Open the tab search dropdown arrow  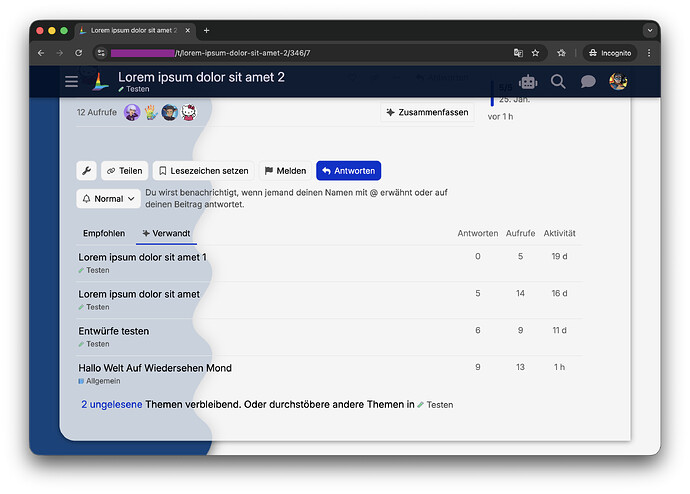(650, 30)
